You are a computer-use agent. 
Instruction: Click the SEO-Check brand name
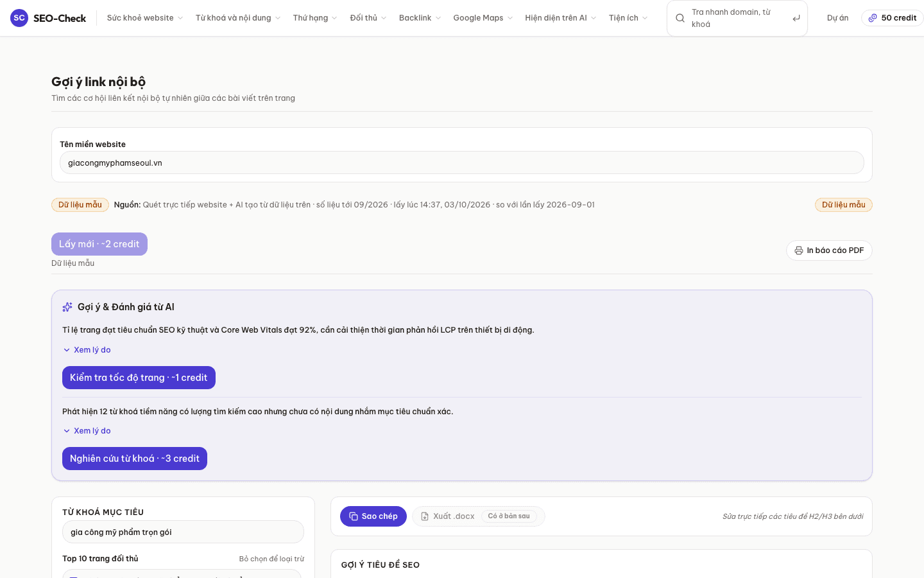point(60,18)
